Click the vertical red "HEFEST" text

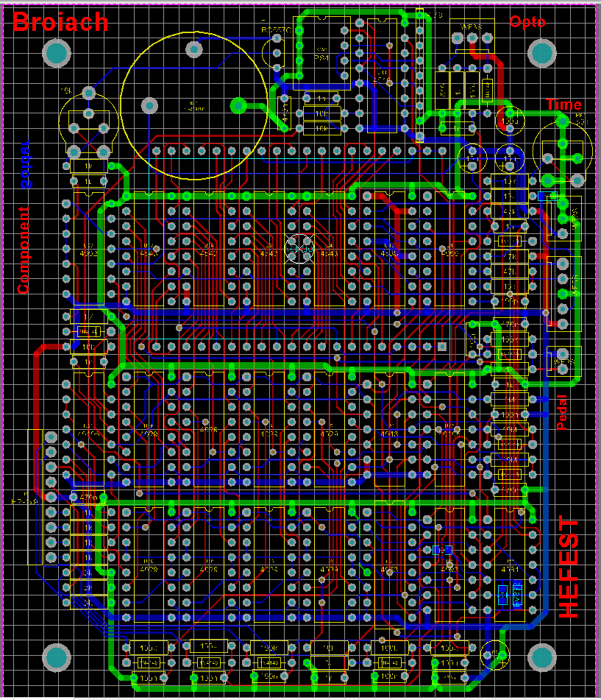[569, 567]
